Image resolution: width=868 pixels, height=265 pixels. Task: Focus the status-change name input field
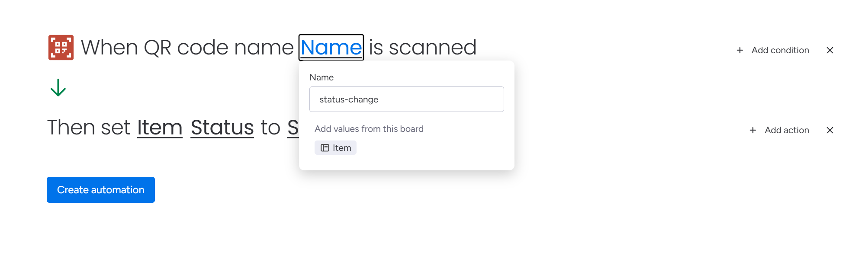pos(406,99)
